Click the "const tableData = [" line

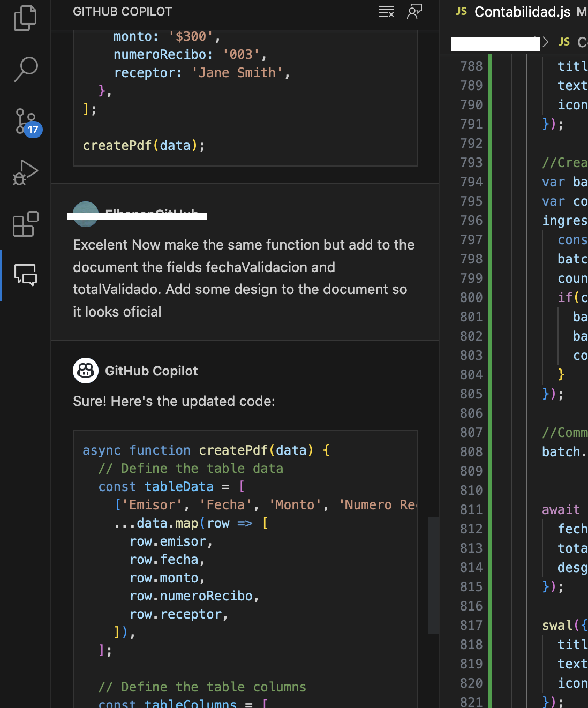(171, 486)
